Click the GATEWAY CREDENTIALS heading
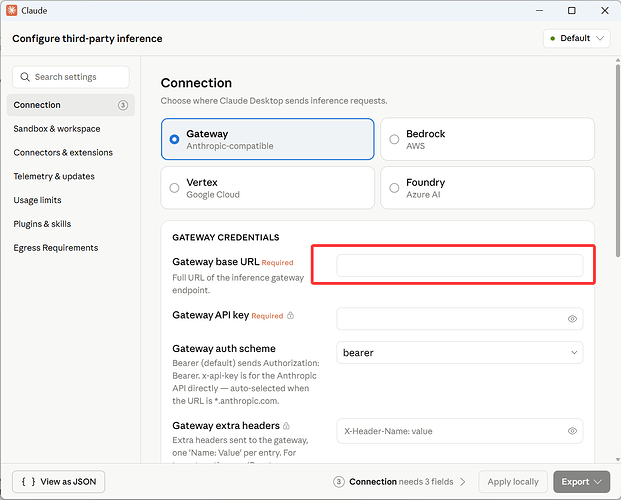Viewport: 621px width, 500px height. point(226,237)
